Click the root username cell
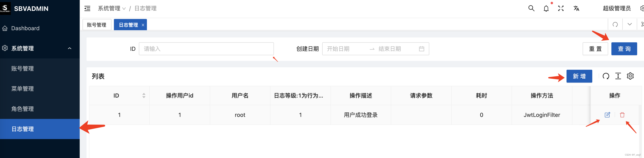This screenshot has width=644, height=158. tap(240, 115)
